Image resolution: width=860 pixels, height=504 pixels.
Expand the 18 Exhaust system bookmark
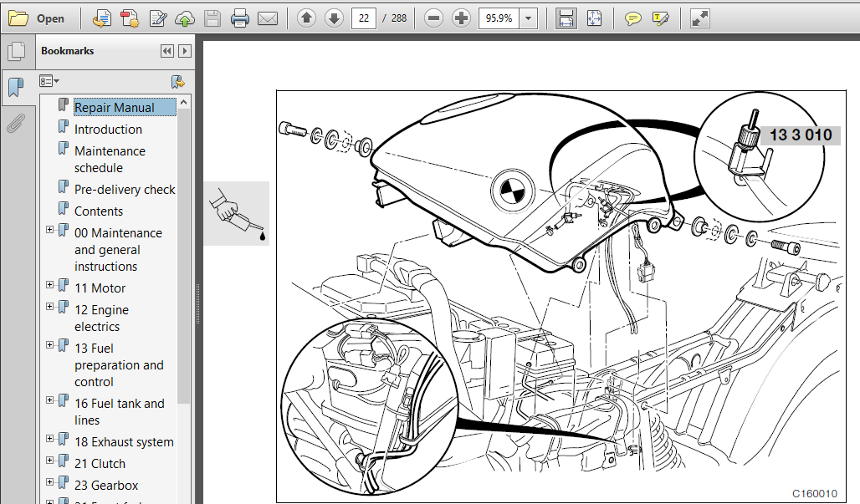[49, 438]
